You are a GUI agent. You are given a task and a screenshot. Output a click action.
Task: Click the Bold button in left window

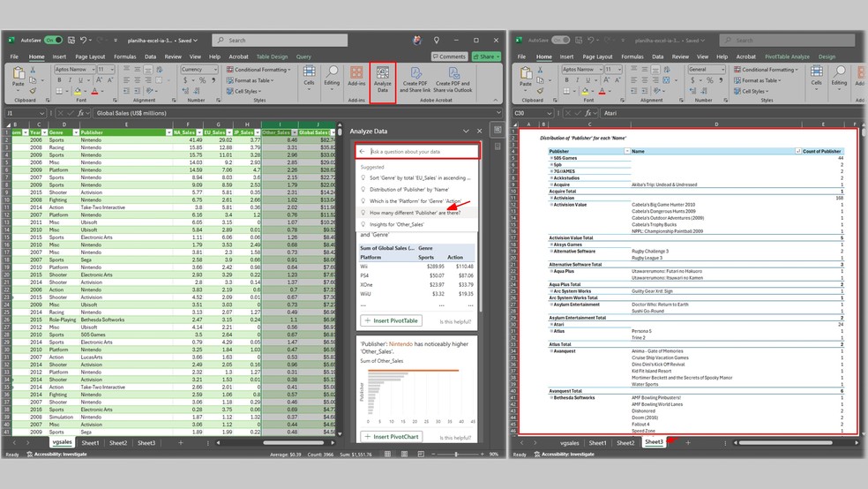(x=59, y=80)
